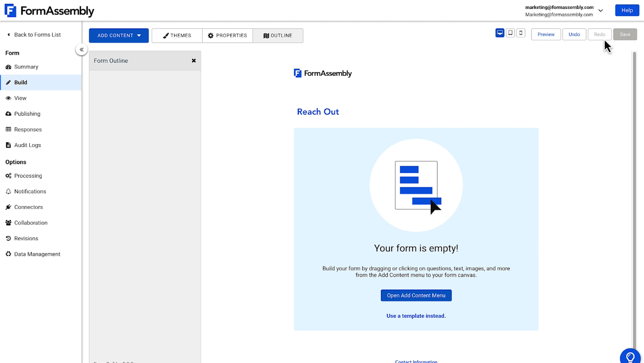This screenshot has height=363, width=644.
Task: Click the lightbulb help bubble icon
Action: click(630, 357)
